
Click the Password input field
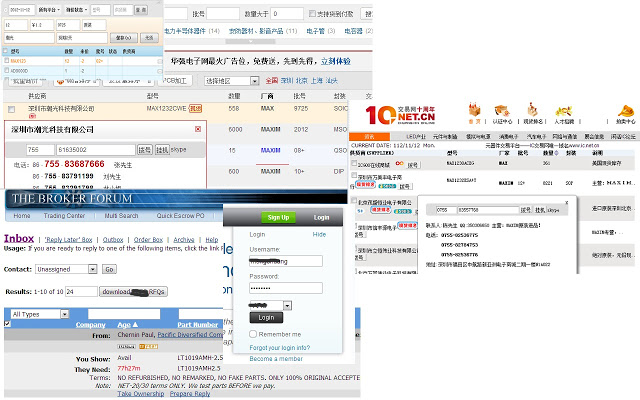pos(286,288)
